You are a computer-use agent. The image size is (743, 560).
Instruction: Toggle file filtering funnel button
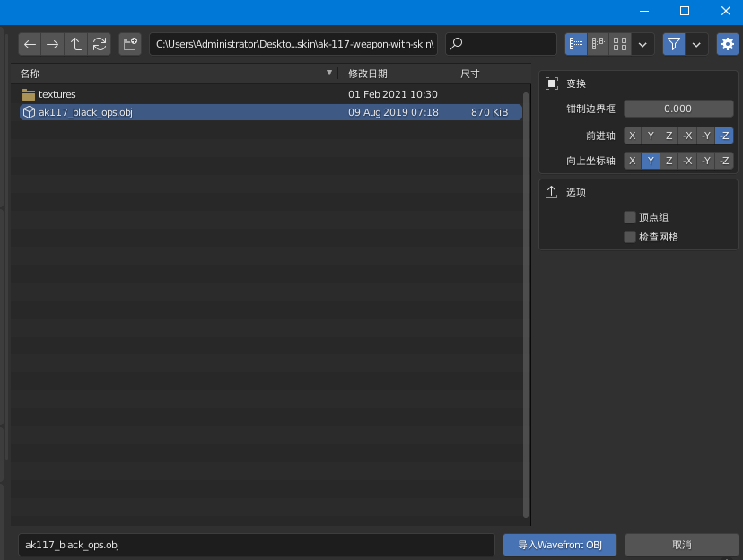tap(673, 44)
